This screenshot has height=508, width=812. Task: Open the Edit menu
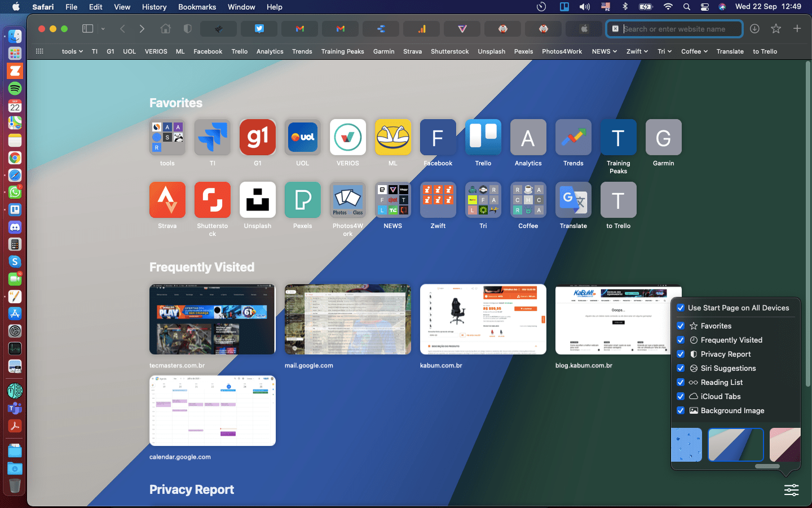pyautogui.click(x=96, y=7)
